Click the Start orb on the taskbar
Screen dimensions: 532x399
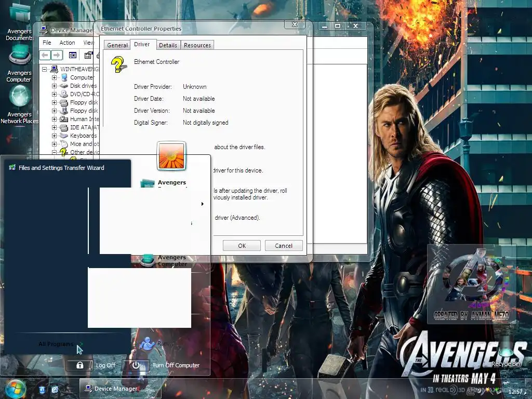(x=16, y=389)
